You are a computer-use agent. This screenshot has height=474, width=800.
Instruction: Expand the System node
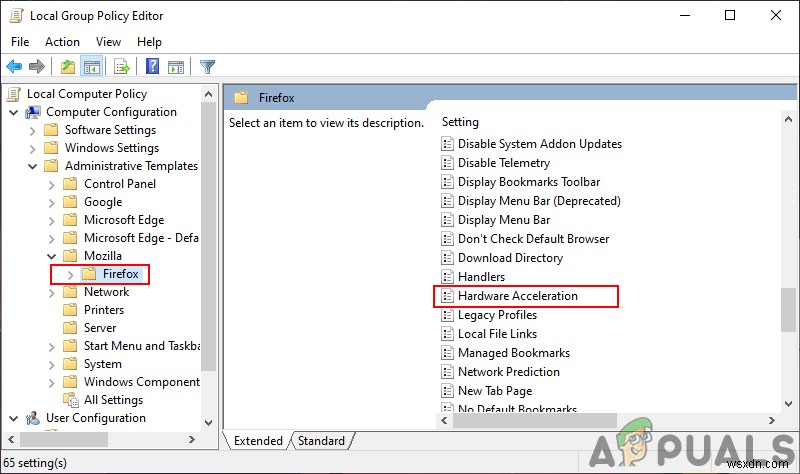(52, 364)
